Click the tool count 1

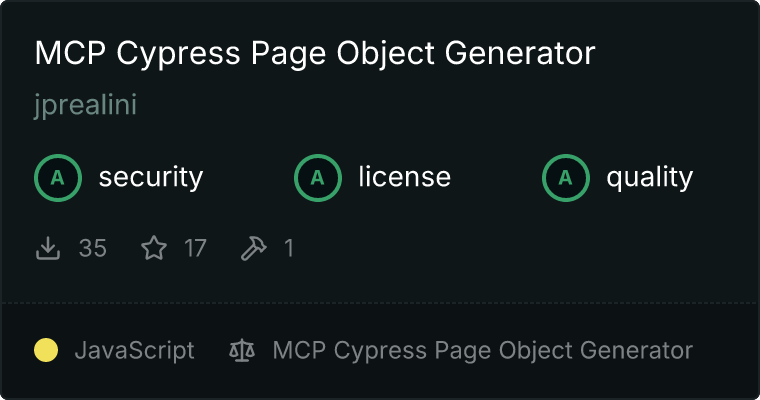pyautogui.click(x=289, y=248)
